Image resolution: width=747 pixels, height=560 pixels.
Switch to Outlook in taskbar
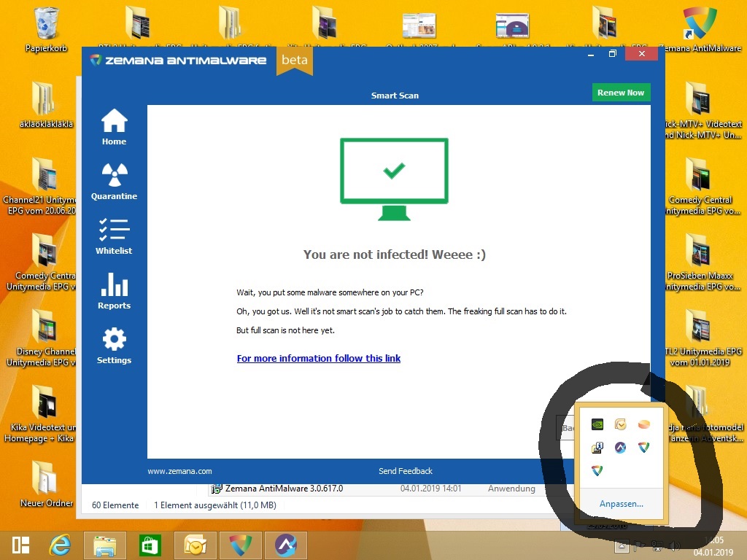click(x=195, y=545)
